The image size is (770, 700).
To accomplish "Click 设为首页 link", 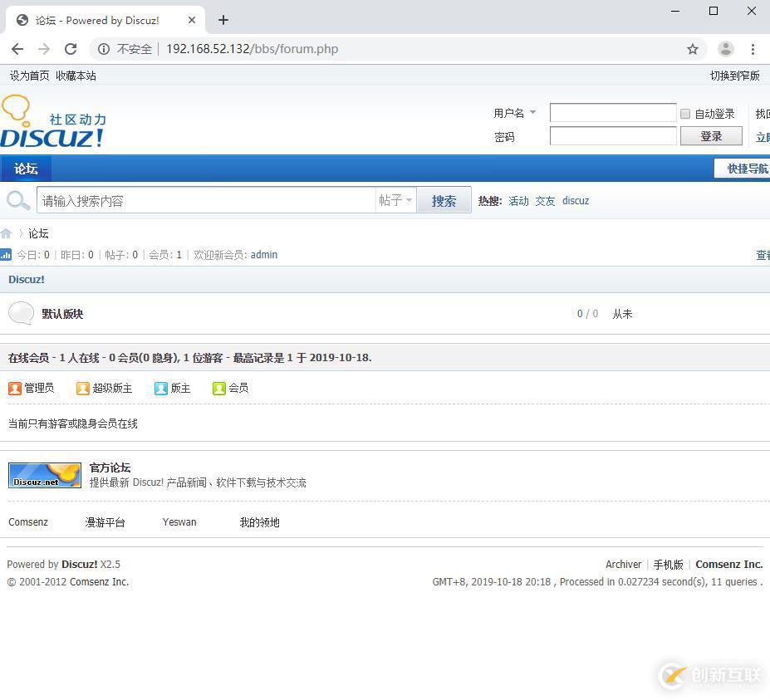I will (x=29, y=76).
